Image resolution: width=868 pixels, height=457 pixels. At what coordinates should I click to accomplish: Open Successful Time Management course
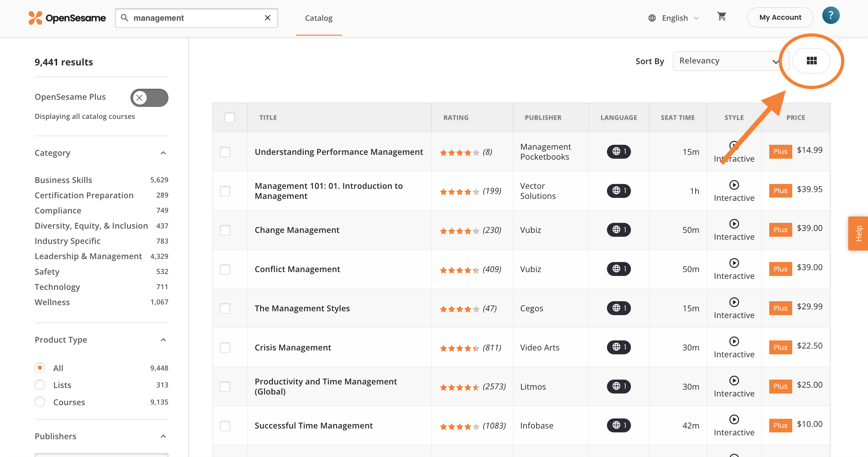click(314, 426)
